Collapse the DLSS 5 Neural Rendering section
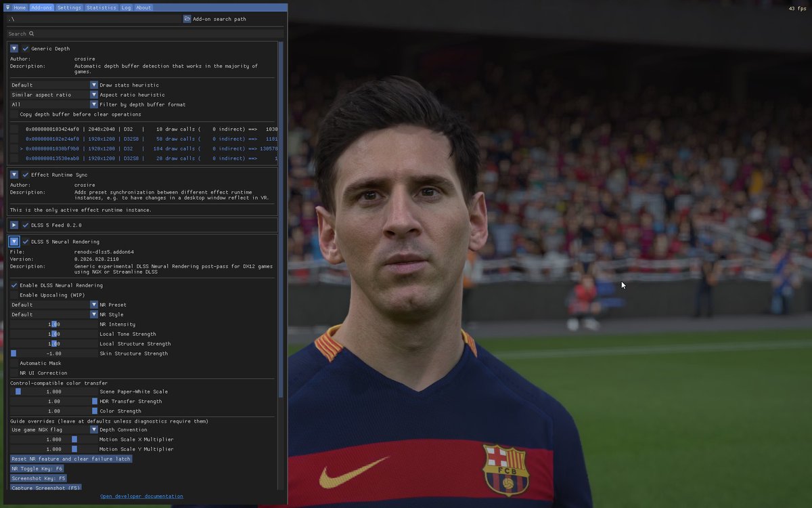812x508 pixels. coord(14,242)
